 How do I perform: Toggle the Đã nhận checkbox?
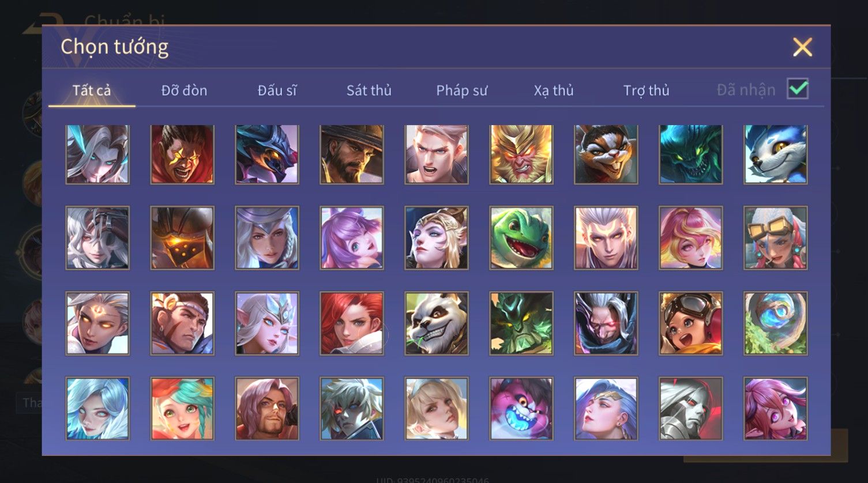(x=798, y=89)
